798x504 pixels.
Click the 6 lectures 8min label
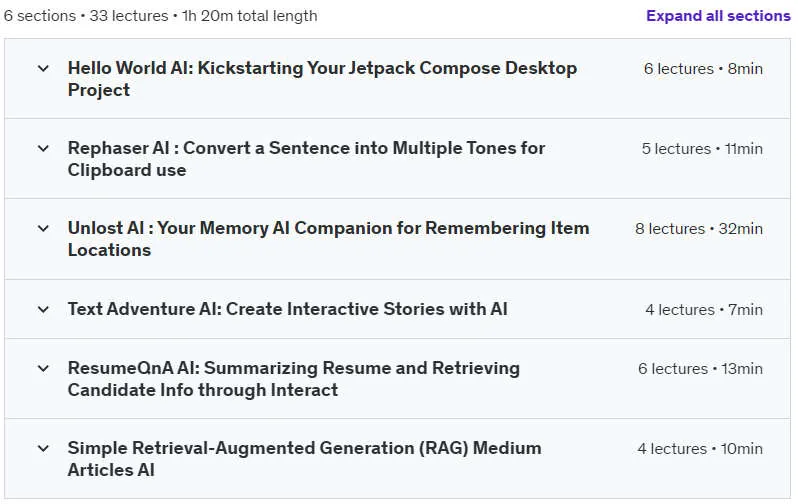click(x=703, y=69)
